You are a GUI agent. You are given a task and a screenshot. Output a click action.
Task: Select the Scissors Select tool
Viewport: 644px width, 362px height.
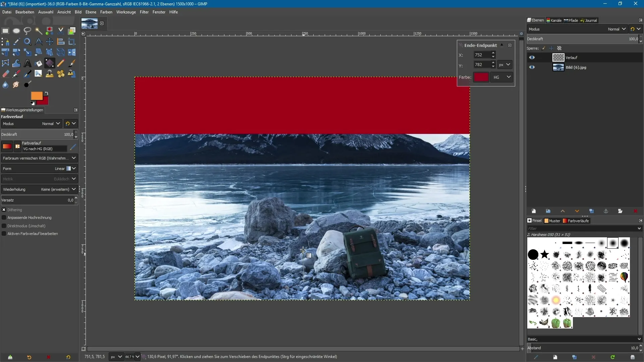coord(61,31)
